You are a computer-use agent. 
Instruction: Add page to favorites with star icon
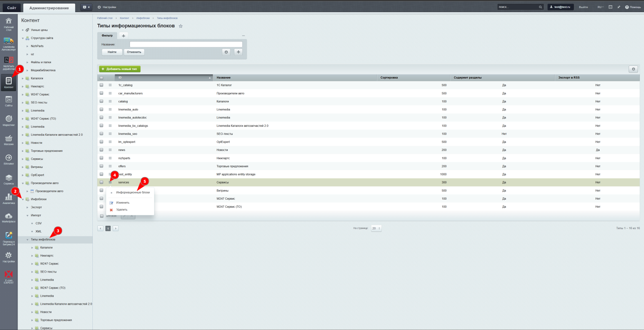(181, 26)
